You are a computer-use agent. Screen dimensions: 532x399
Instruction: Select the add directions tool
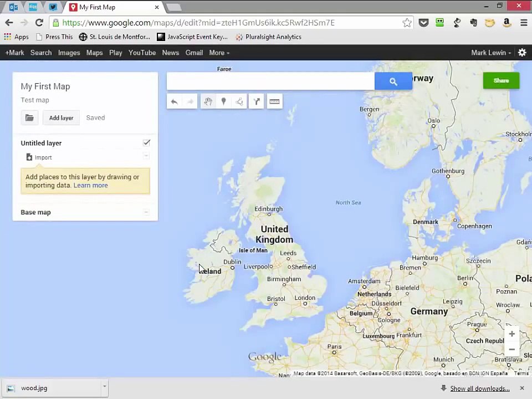tap(257, 101)
